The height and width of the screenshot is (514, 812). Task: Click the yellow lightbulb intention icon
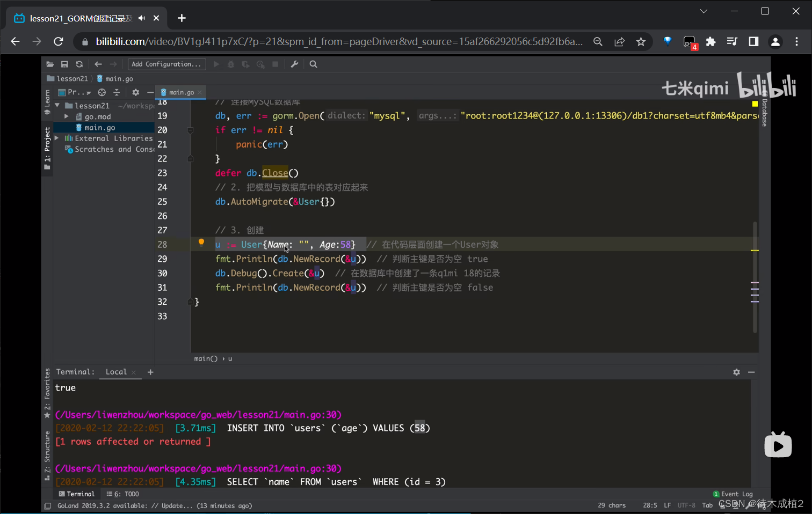201,243
